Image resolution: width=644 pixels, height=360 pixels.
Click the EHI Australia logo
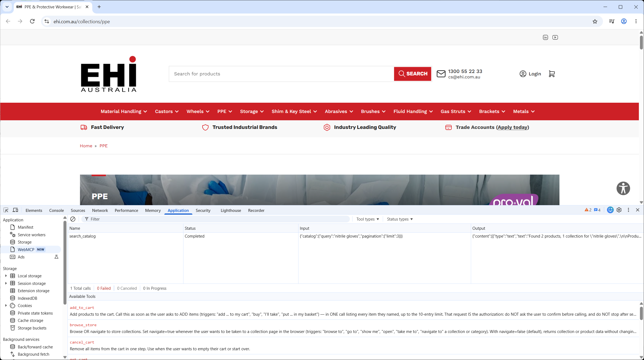coord(109,74)
